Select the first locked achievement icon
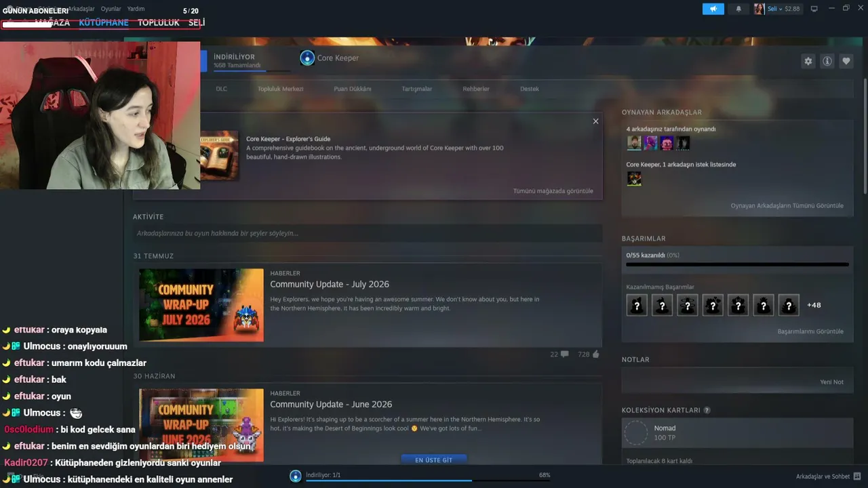 pyautogui.click(x=637, y=305)
